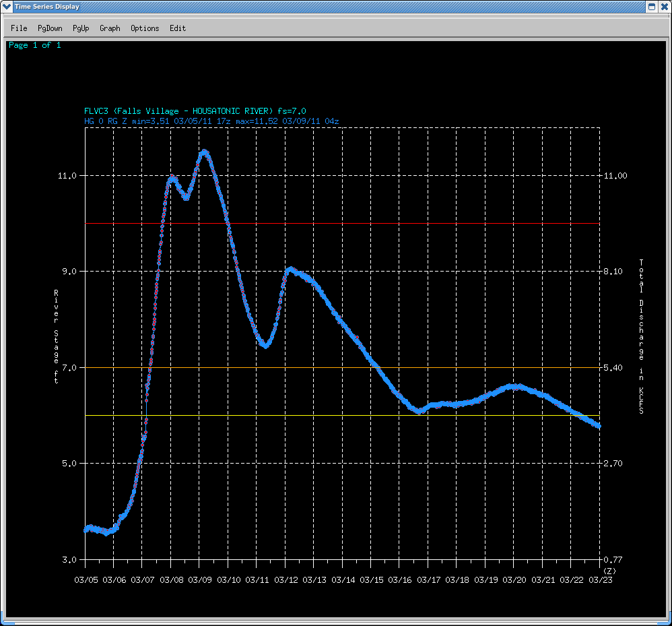Click the 03/20 date label

point(514,580)
